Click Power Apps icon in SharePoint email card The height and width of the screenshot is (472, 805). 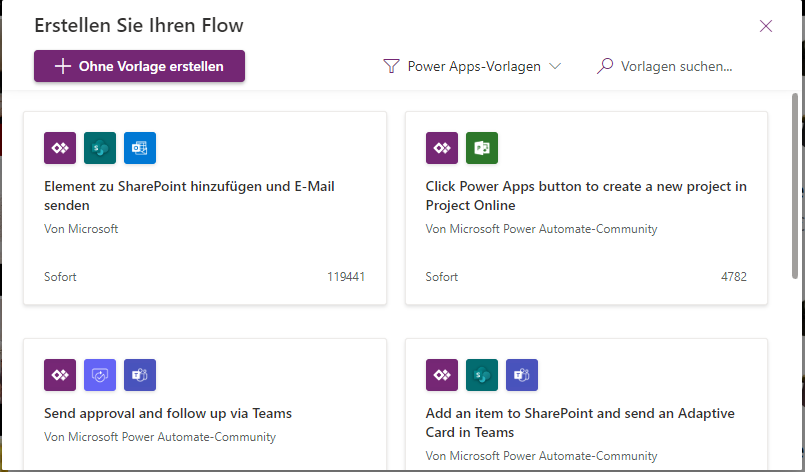pos(60,148)
